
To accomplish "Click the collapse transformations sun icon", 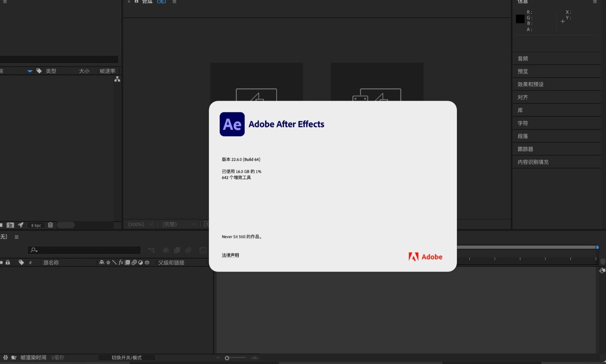I will [108, 262].
